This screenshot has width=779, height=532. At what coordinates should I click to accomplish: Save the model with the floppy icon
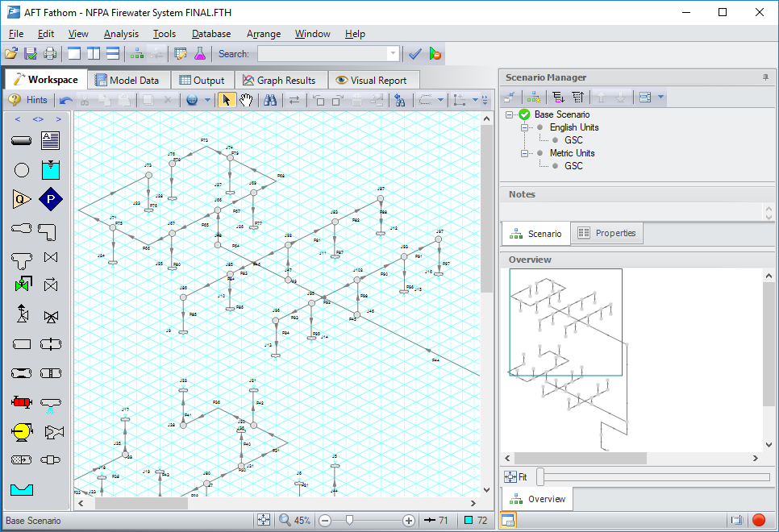pos(31,54)
